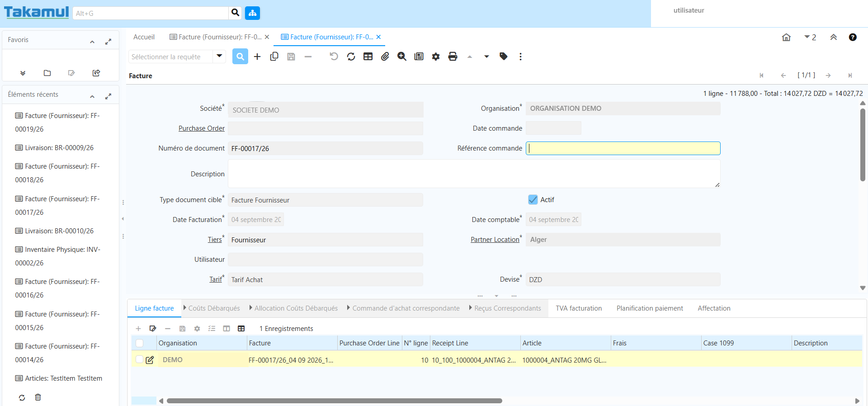868x406 pixels.
Task: Open the report icon in the toolbar
Action: pos(419,57)
